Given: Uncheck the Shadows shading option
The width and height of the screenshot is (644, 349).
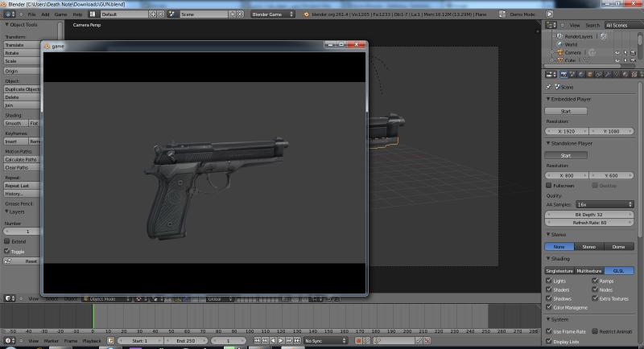Looking at the screenshot, I should coord(549,298).
